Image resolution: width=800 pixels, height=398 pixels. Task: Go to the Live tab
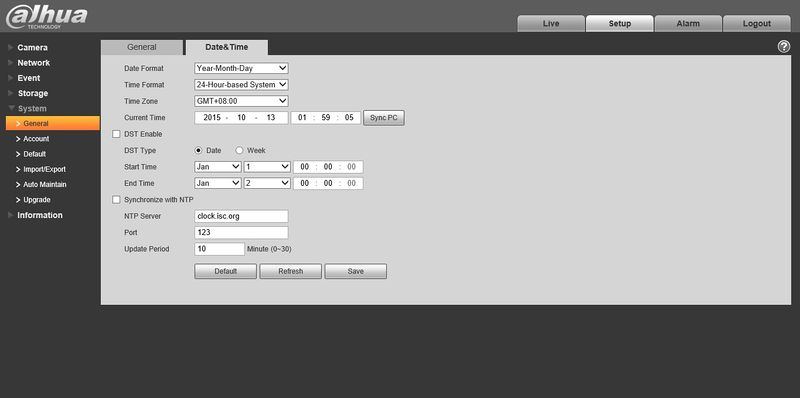click(x=551, y=23)
